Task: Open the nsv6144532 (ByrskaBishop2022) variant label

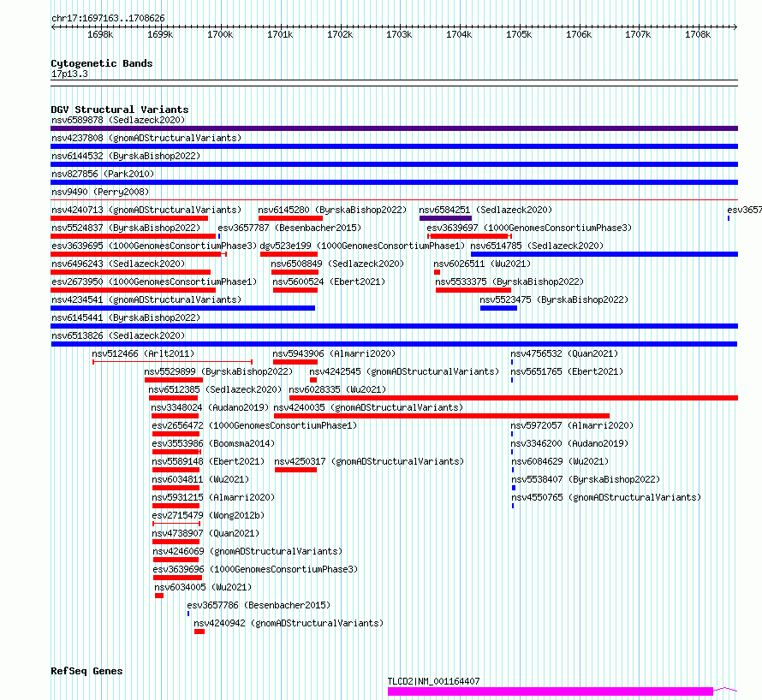Action: 126,156
